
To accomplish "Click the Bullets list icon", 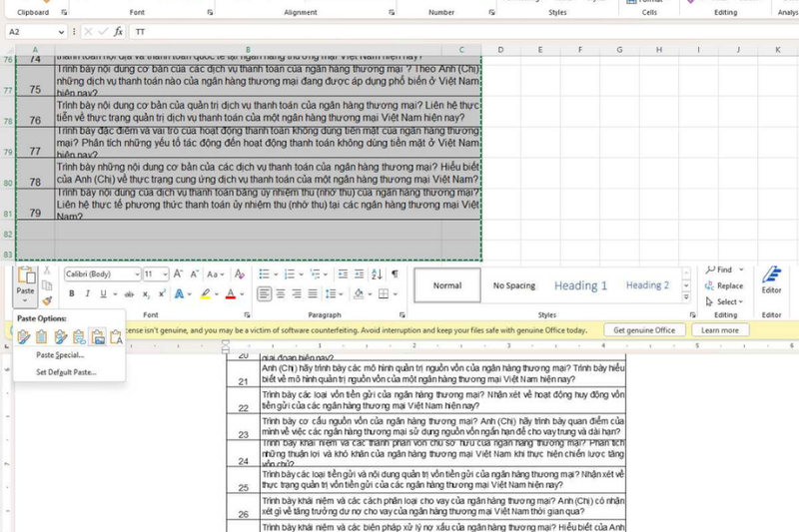I will tap(264, 274).
